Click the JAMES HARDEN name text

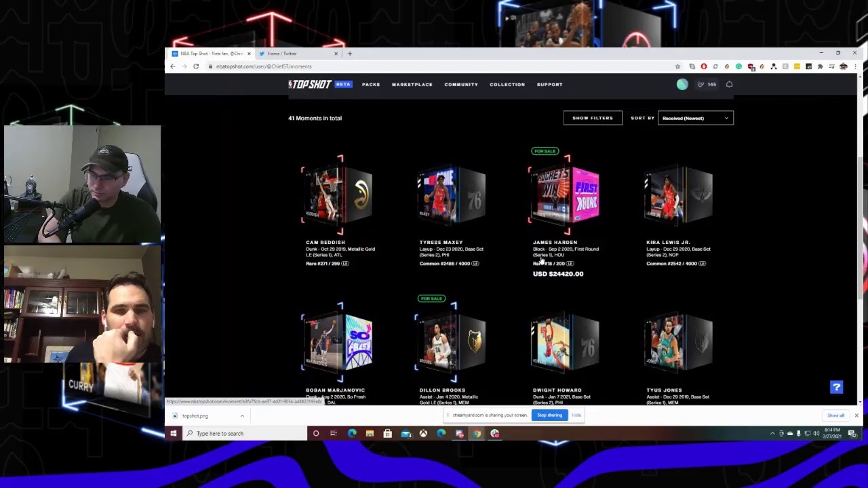pos(555,242)
